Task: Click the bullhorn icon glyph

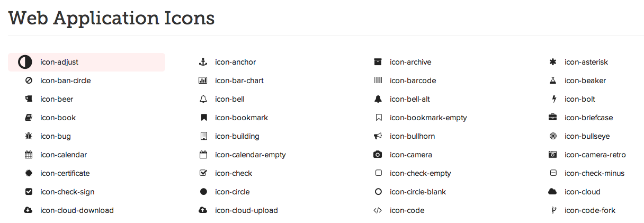Action: click(x=378, y=136)
